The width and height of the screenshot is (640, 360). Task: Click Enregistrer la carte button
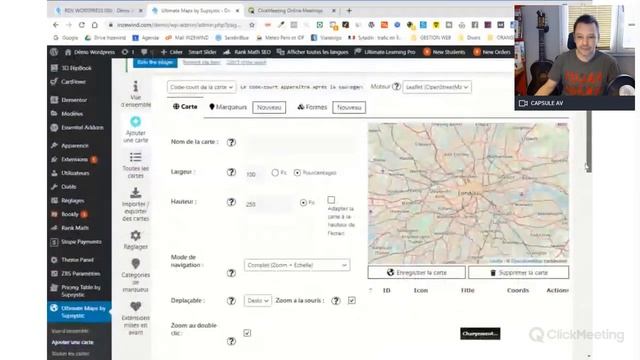click(x=416, y=272)
